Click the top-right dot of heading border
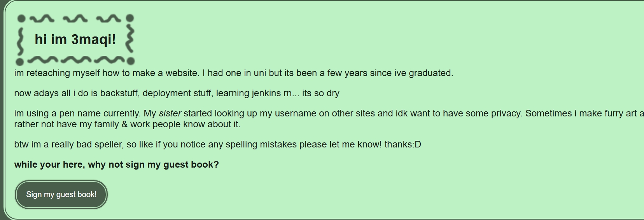644x220 pixels. (x=130, y=18)
